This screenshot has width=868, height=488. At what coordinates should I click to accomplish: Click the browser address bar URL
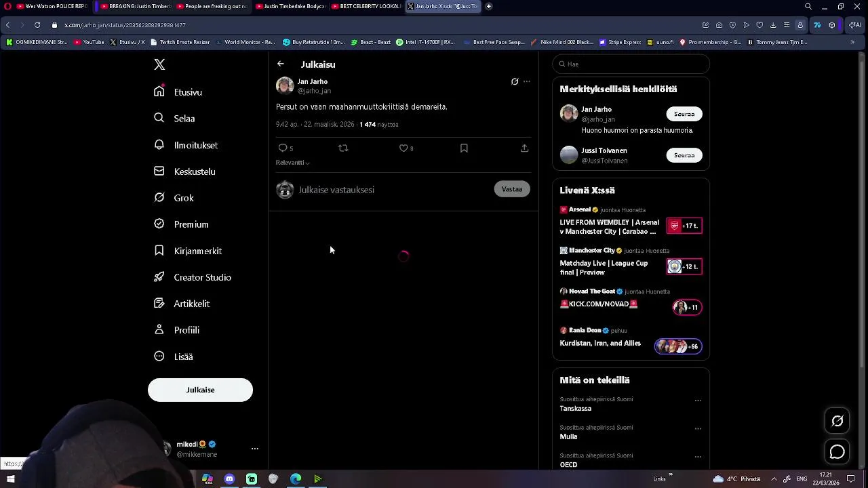(x=125, y=25)
